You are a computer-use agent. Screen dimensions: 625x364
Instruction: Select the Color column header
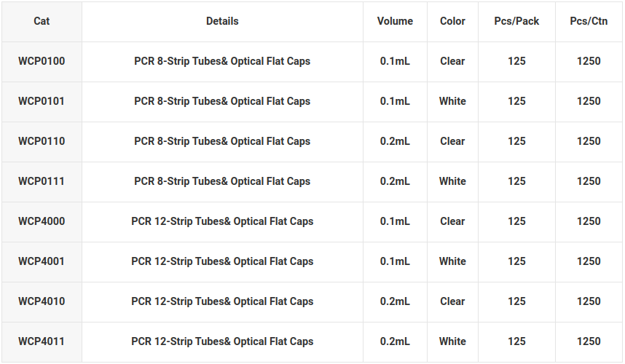pos(452,21)
